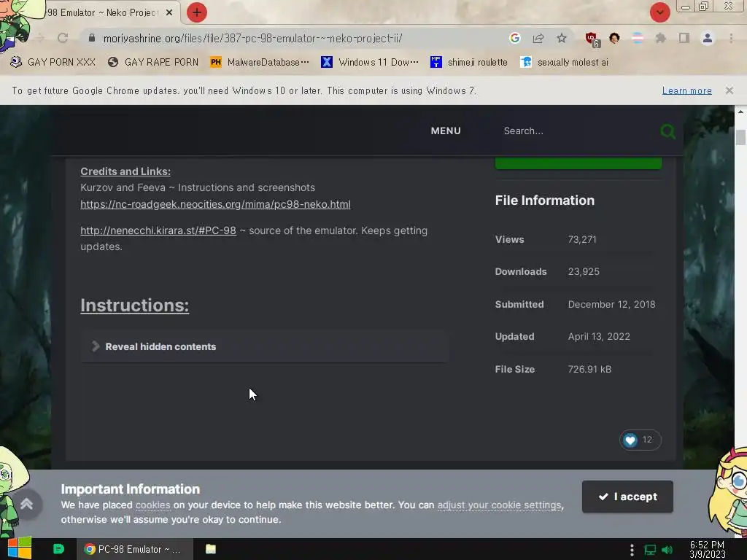Toggle the browser side panel icon

pos(684,38)
